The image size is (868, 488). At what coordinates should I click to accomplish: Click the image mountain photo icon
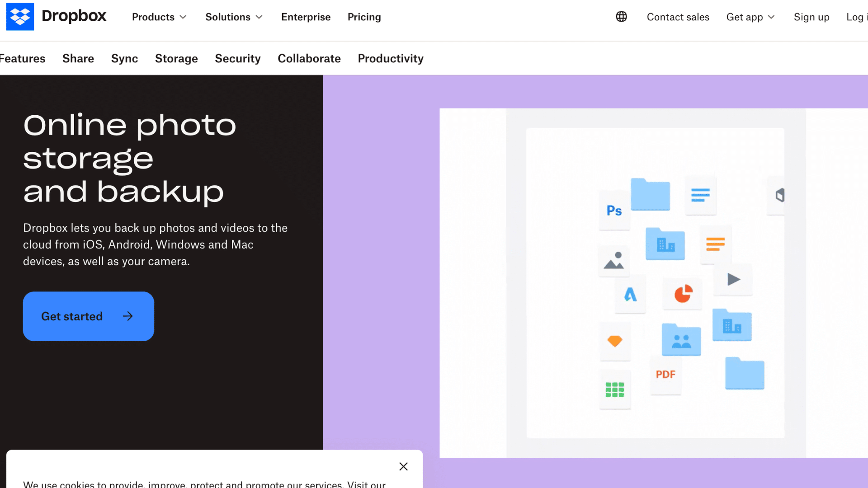tap(614, 261)
